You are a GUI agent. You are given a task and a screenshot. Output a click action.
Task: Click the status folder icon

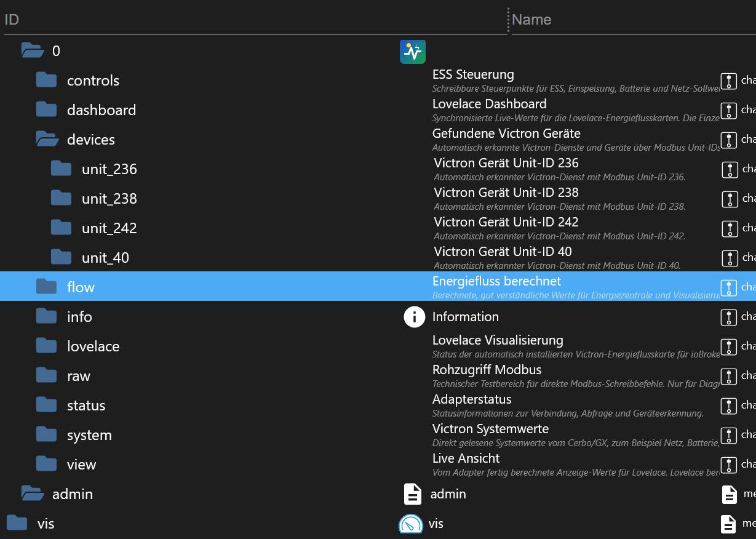coord(46,405)
